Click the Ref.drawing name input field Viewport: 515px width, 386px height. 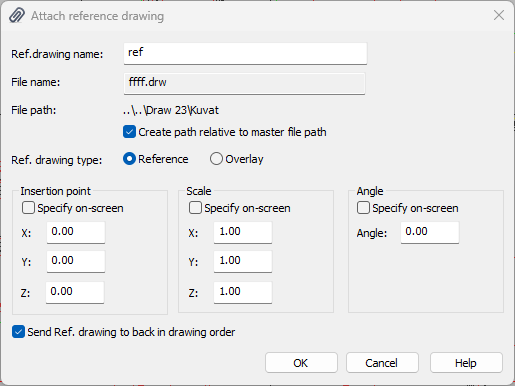(245, 53)
